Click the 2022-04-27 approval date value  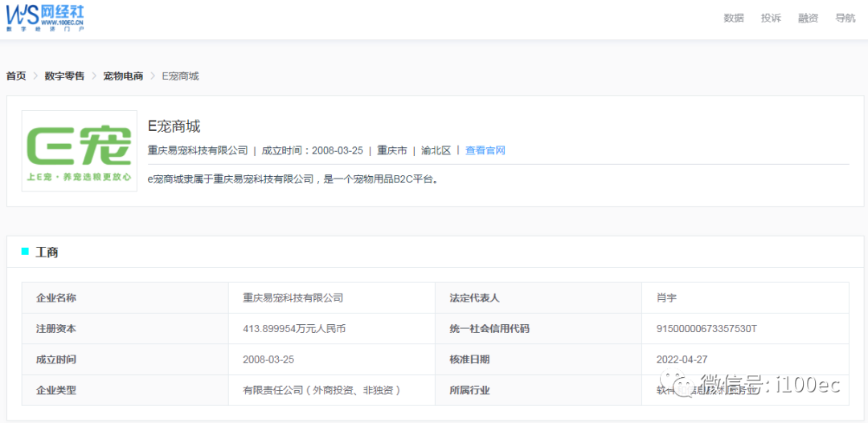[682, 359]
